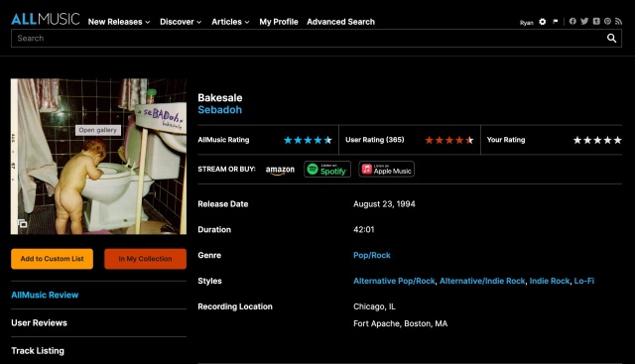Switch to Track Listing section
The image size is (635, 364).
pyautogui.click(x=38, y=351)
